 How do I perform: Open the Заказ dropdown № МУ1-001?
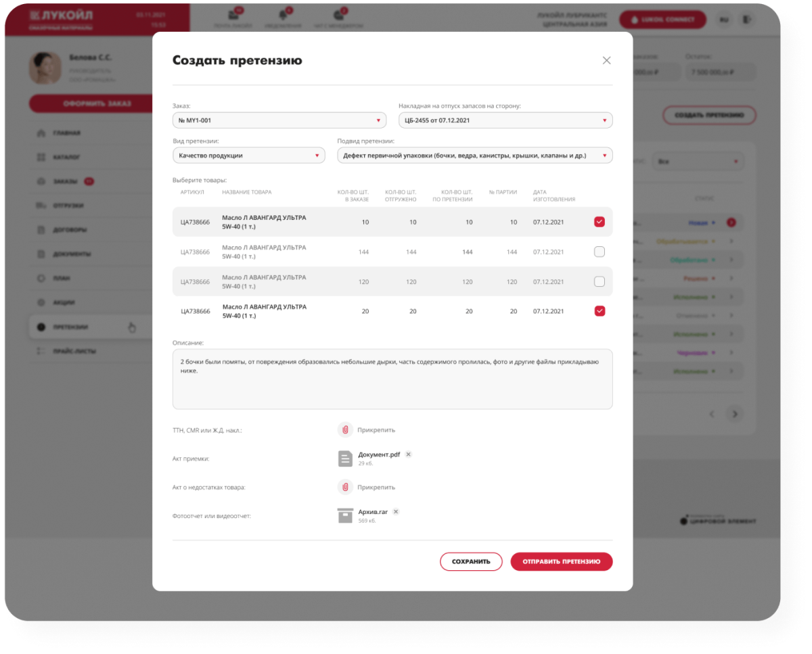click(279, 120)
